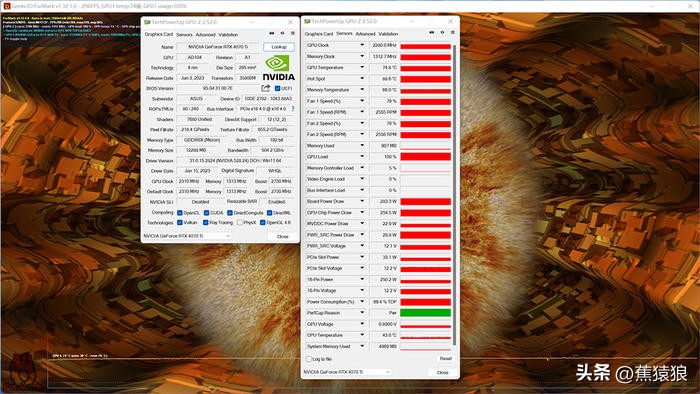The width and height of the screenshot is (700, 394).
Task: Open GPU Clock sensor dropdown arrow
Action: click(362, 45)
